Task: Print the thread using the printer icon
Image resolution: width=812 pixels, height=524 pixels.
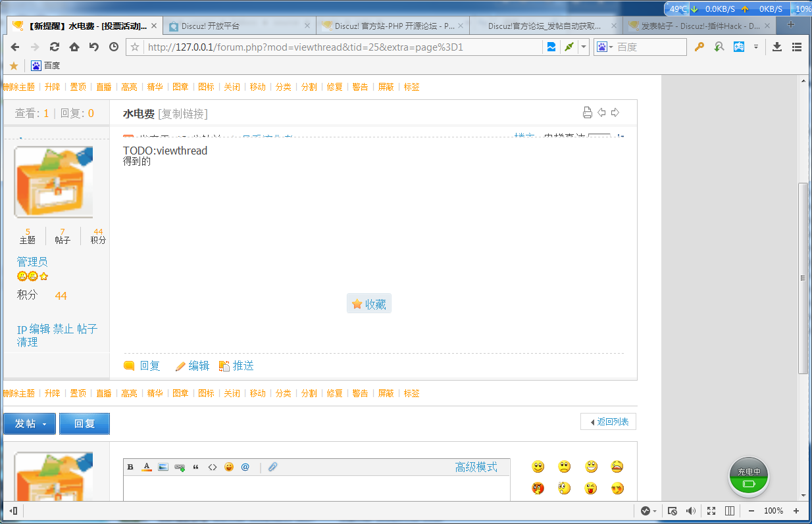Action: point(587,112)
